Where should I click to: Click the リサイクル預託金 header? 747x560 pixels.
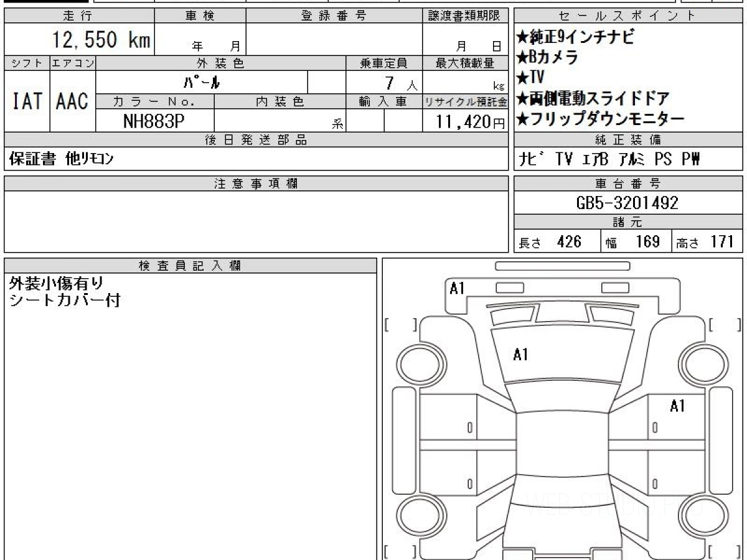point(466,101)
